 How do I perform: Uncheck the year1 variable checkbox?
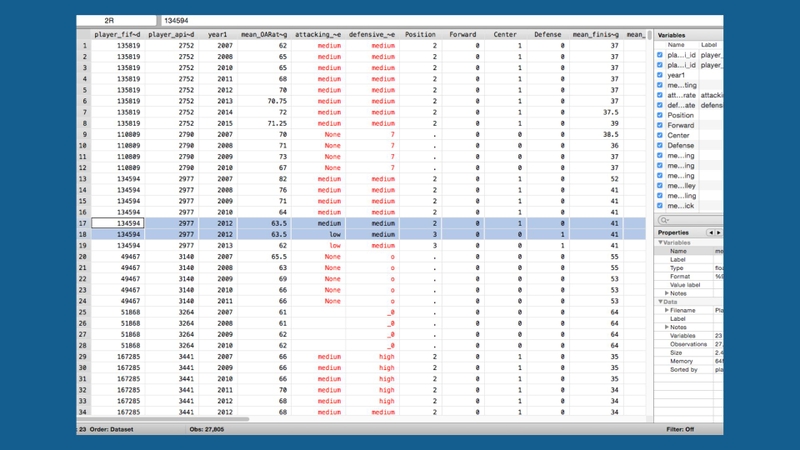point(660,75)
